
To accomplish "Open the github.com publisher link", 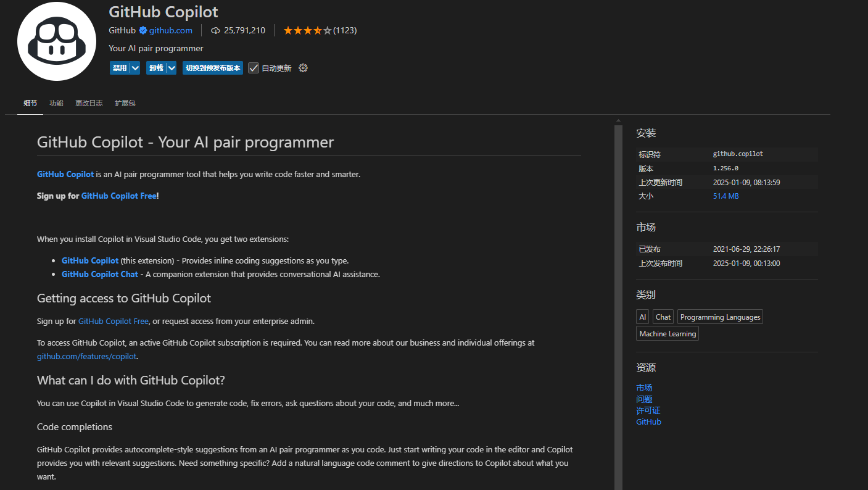I will coord(171,30).
